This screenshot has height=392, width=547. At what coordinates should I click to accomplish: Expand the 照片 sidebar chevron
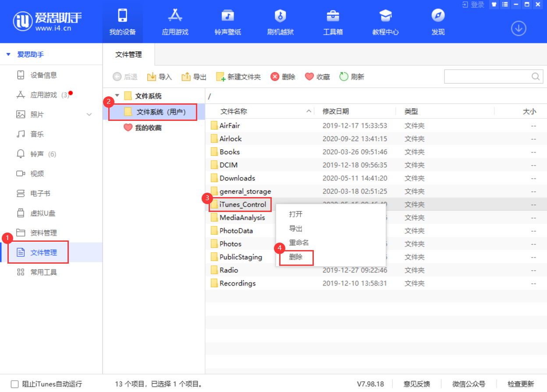coord(90,114)
